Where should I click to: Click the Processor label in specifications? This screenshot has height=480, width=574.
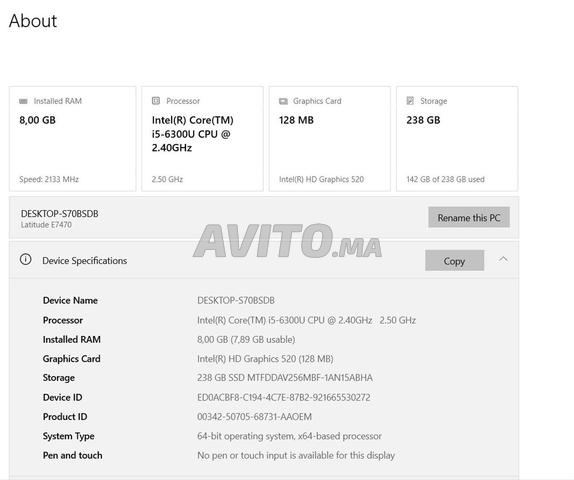(63, 320)
